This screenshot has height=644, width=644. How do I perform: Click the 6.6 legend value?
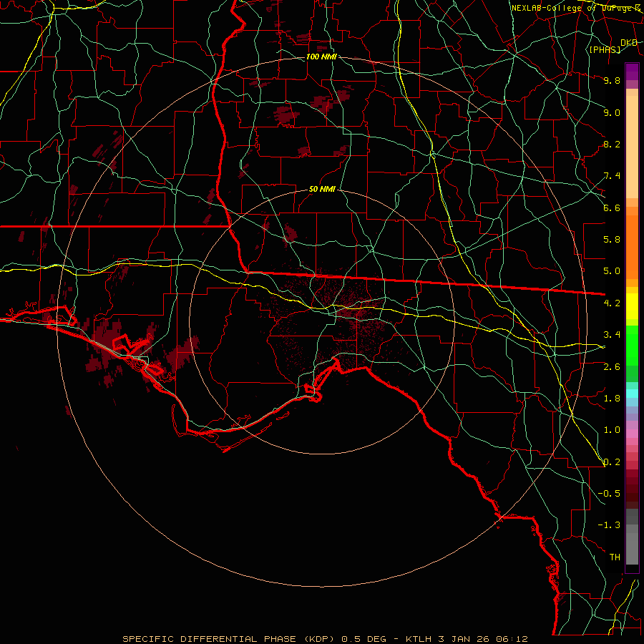[x=612, y=208]
